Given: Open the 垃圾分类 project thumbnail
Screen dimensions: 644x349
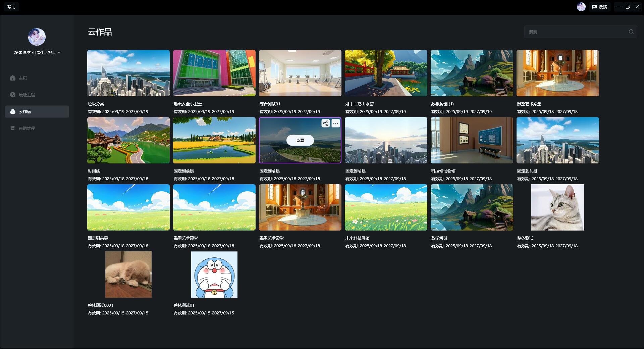Looking at the screenshot, I should [128, 73].
